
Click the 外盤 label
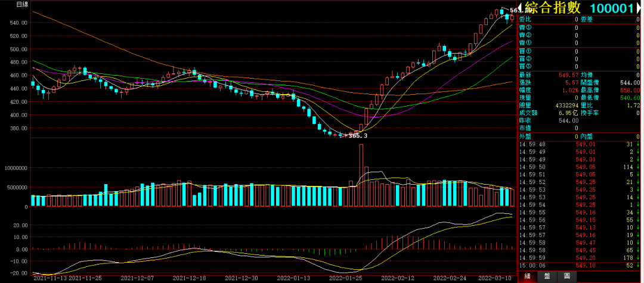pos(525,136)
